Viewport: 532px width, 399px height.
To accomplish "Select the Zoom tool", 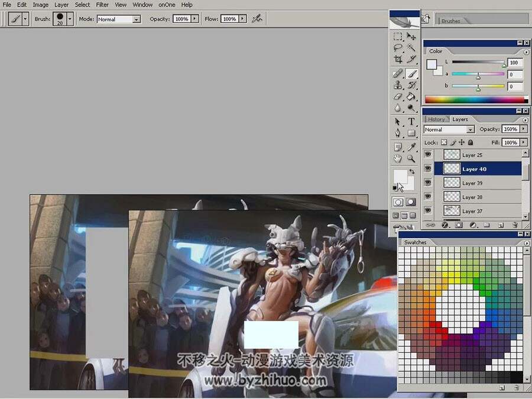I will click(x=411, y=158).
